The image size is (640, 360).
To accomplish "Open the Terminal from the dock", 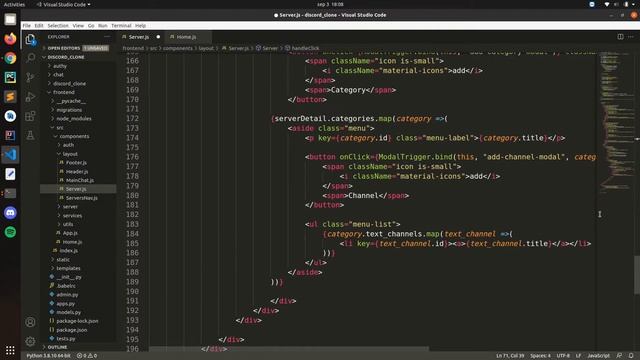I will click(10, 193).
